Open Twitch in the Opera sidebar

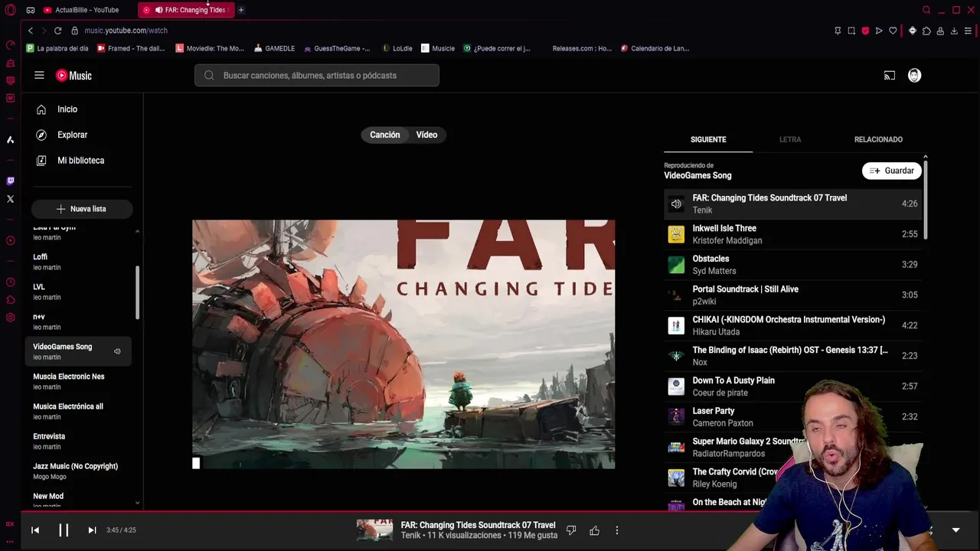pyautogui.click(x=10, y=181)
